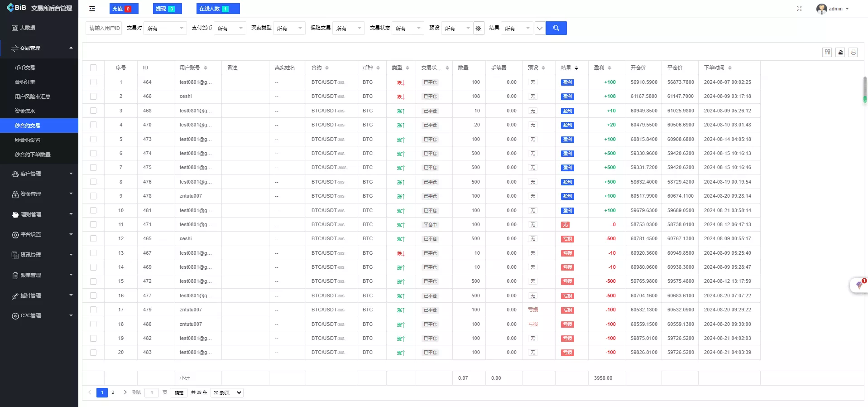The height and width of the screenshot is (407, 868).
Task: Click the 请输入用户ID input field
Action: 104,28
